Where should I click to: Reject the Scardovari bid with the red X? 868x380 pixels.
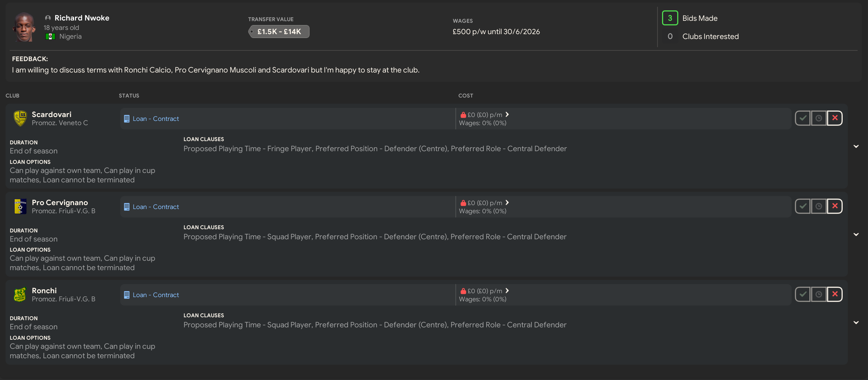point(835,118)
